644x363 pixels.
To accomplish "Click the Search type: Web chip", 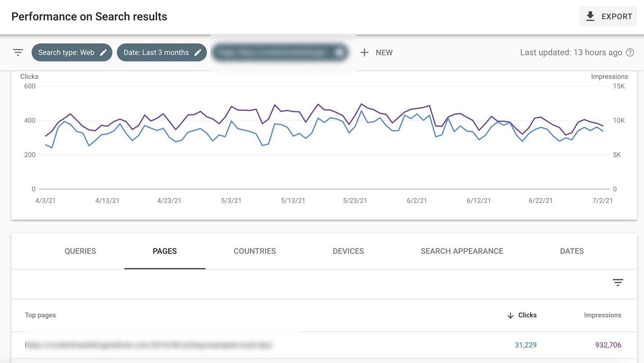I will 72,53.
